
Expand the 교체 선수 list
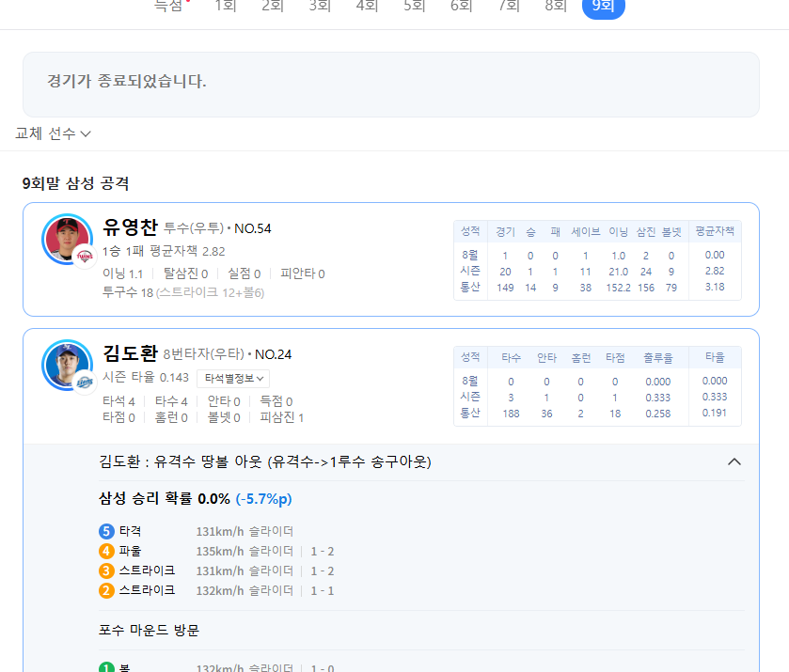(53, 133)
